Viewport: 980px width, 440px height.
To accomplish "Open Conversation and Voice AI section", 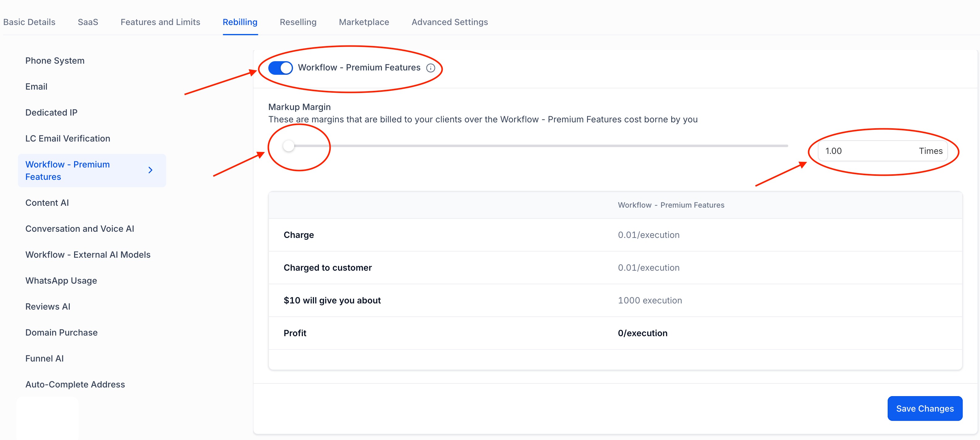I will [x=80, y=229].
